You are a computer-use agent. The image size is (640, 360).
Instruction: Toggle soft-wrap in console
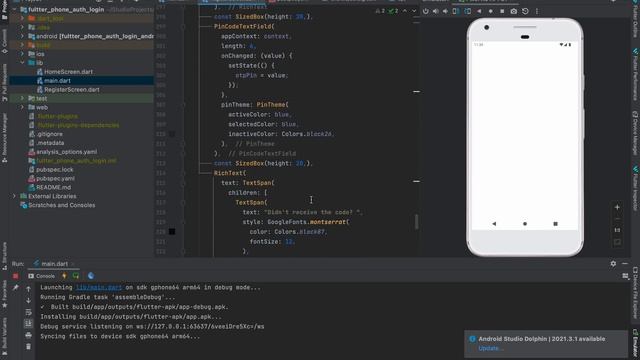pos(28,312)
